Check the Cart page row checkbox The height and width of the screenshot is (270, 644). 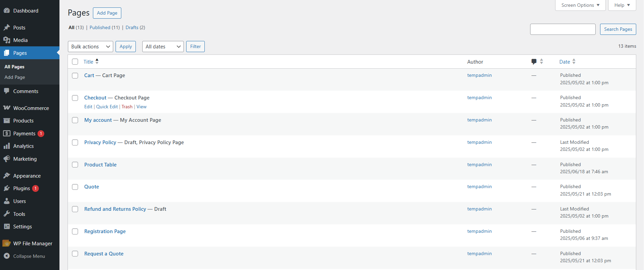click(x=75, y=75)
